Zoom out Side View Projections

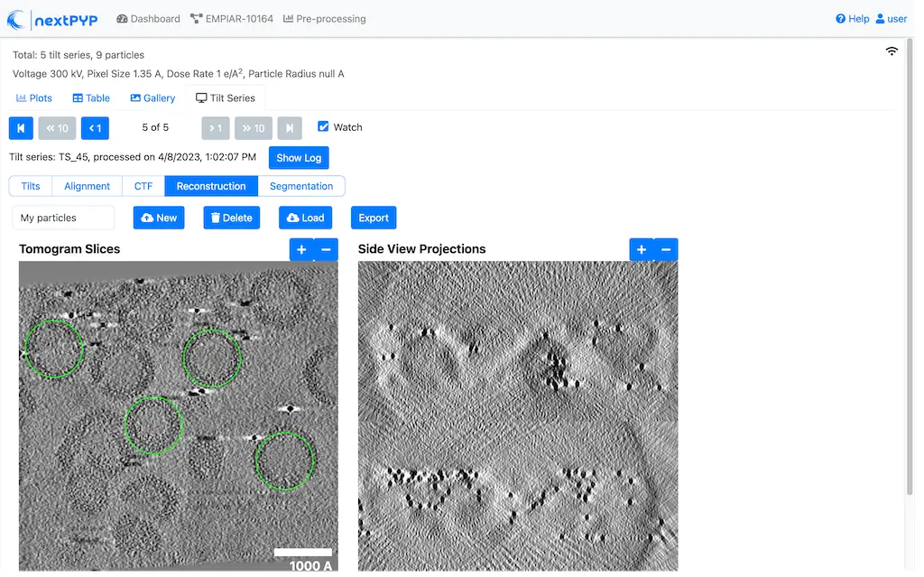coord(666,250)
